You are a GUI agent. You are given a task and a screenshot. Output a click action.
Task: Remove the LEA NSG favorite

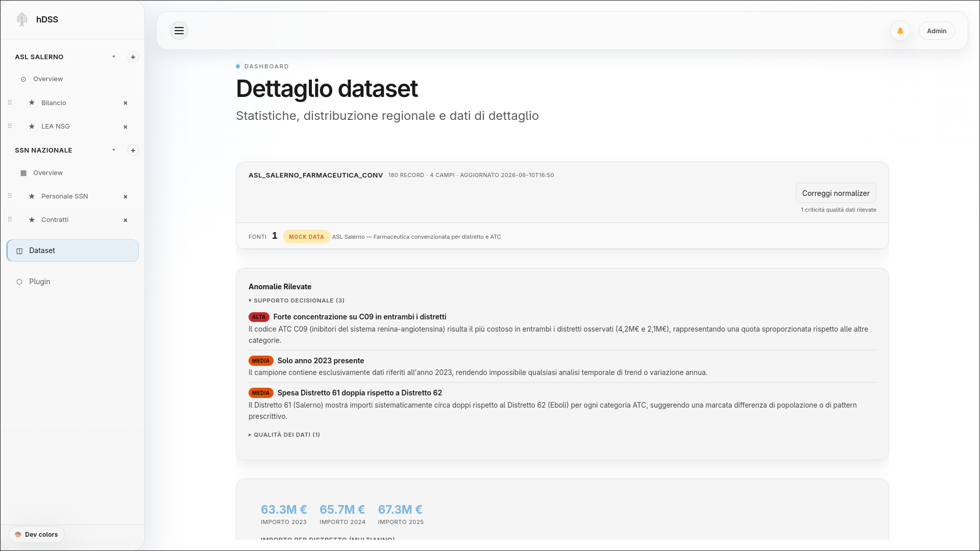(126, 127)
